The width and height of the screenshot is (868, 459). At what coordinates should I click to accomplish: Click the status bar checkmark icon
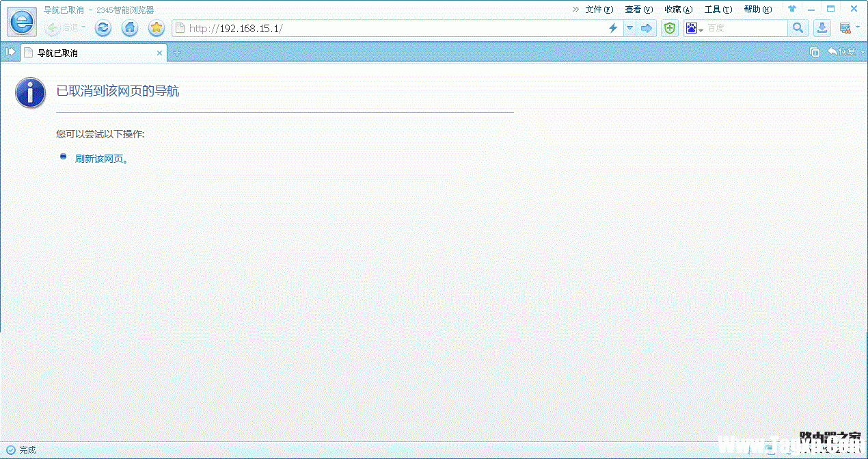10,450
